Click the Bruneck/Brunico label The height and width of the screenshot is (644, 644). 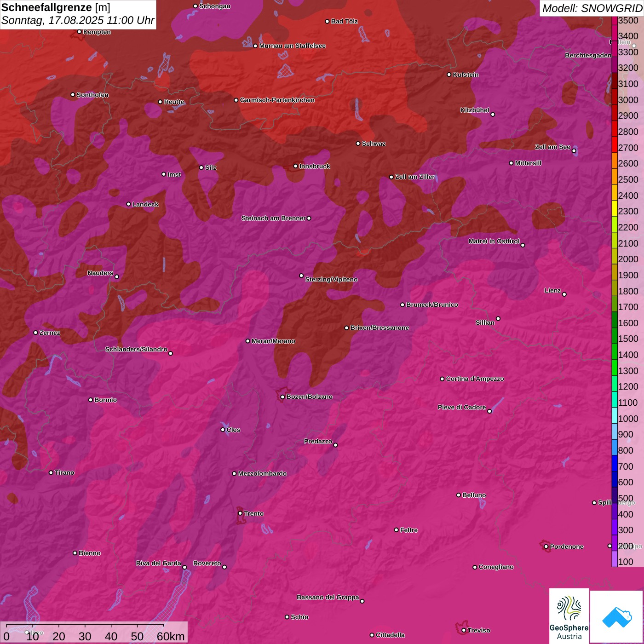click(432, 305)
